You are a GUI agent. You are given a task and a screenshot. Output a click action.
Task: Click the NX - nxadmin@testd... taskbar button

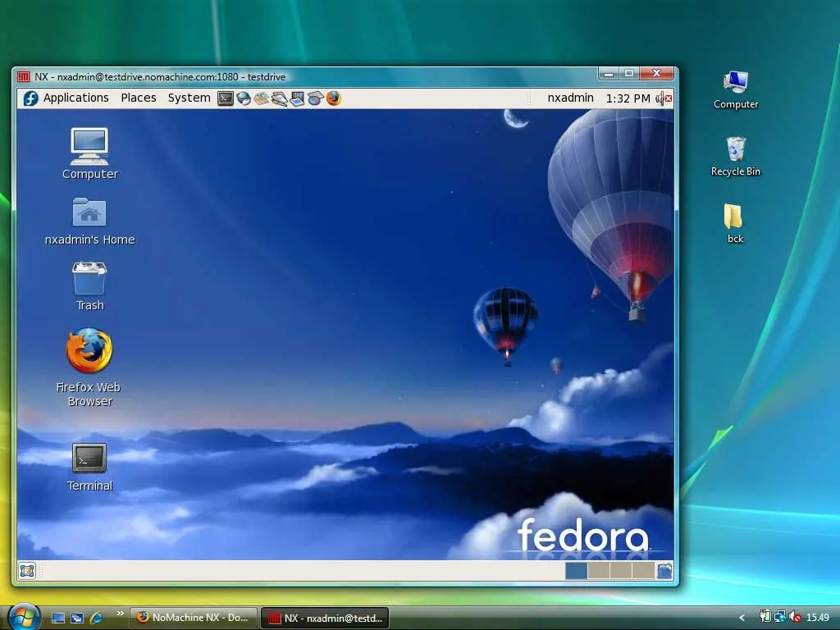point(325,619)
